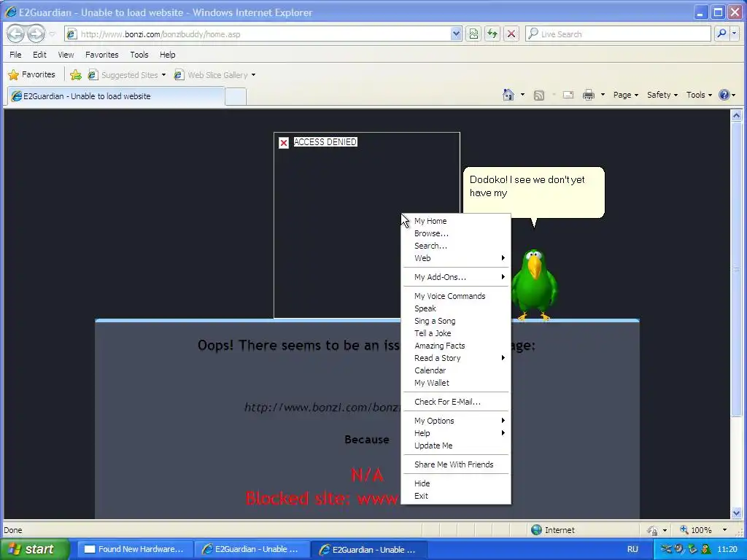Image resolution: width=747 pixels, height=560 pixels.
Task: Select Share Me With Friends
Action: (x=457, y=464)
